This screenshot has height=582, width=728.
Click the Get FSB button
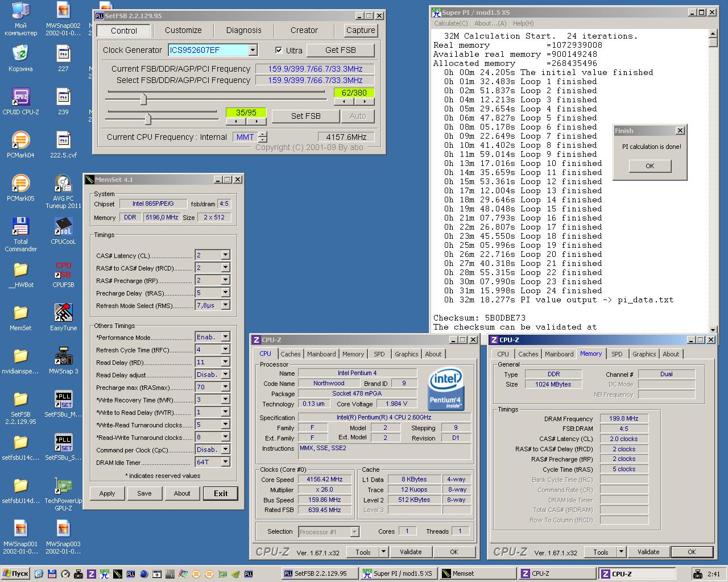(341, 50)
